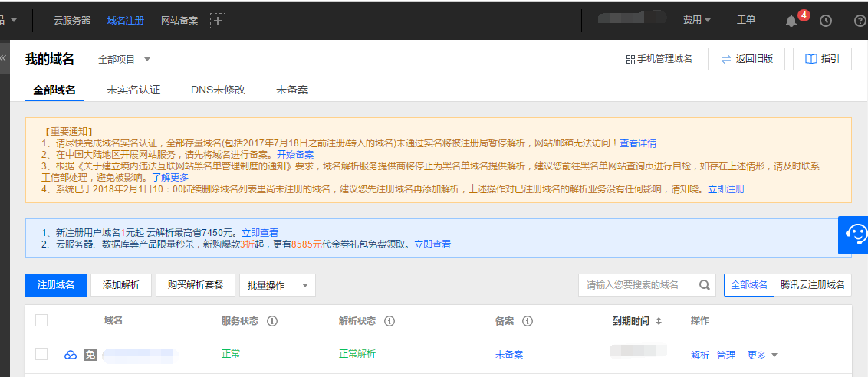This screenshot has height=377, width=868.
Task: Tick the checkbox in the domain row
Action: (x=41, y=354)
